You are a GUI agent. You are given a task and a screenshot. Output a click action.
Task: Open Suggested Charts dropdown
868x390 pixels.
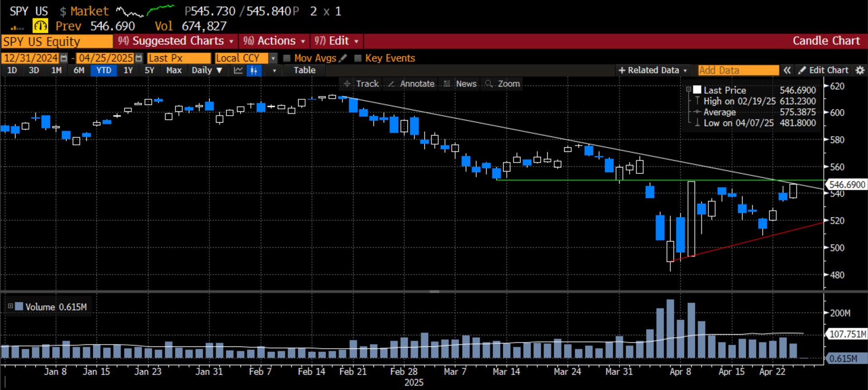click(176, 41)
